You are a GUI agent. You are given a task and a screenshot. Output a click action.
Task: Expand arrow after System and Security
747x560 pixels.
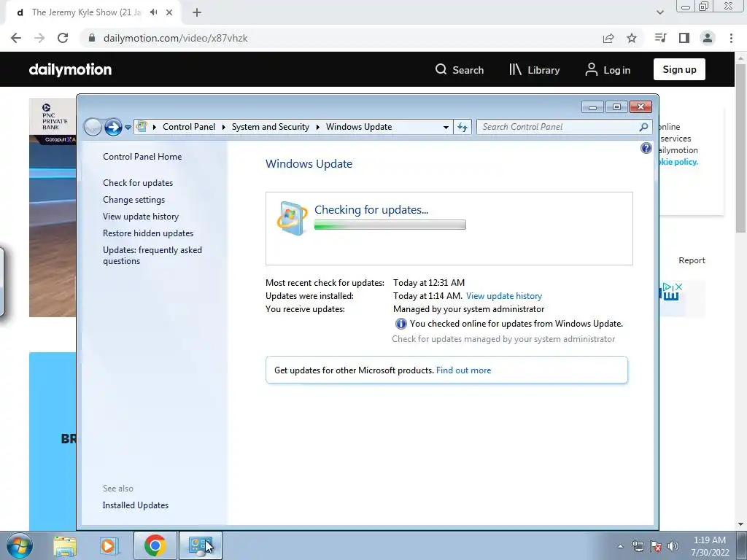[318, 127]
